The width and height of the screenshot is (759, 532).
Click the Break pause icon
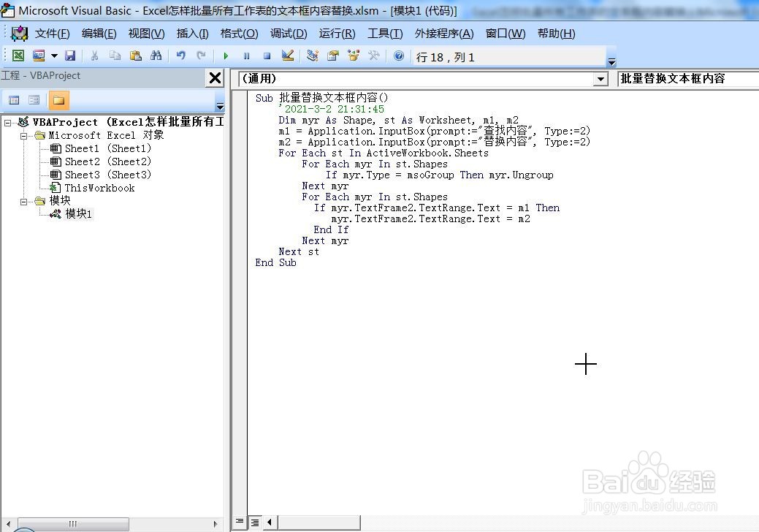[246, 56]
